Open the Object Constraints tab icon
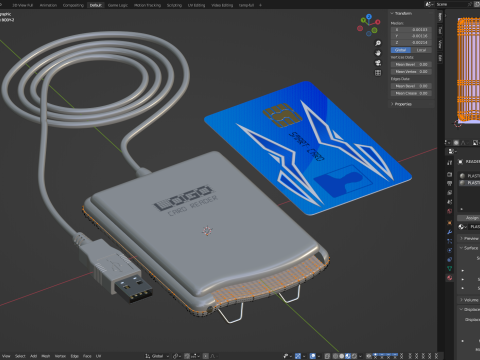The height and width of the screenshot is (360, 480). (449, 259)
